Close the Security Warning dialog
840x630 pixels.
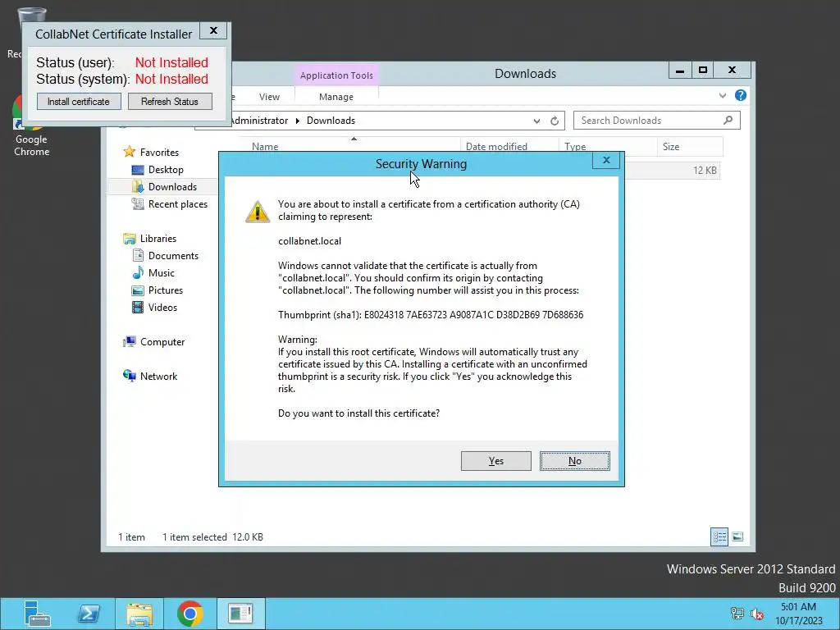[x=606, y=160]
